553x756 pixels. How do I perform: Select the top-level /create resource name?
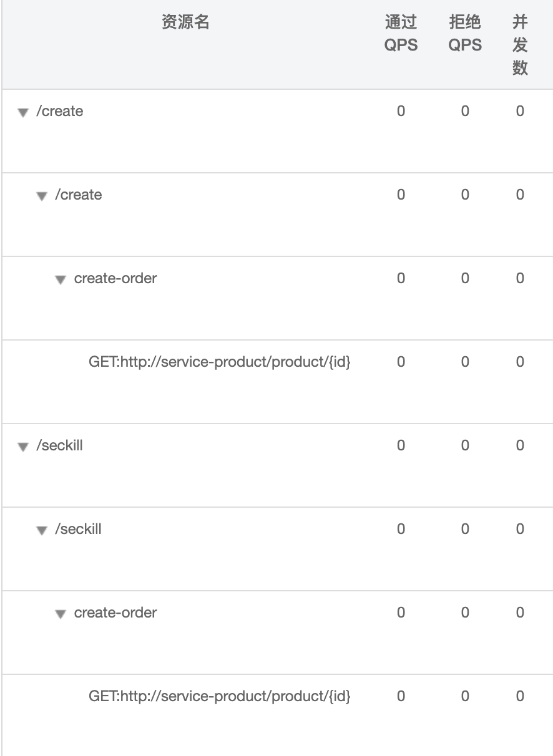tap(60, 112)
